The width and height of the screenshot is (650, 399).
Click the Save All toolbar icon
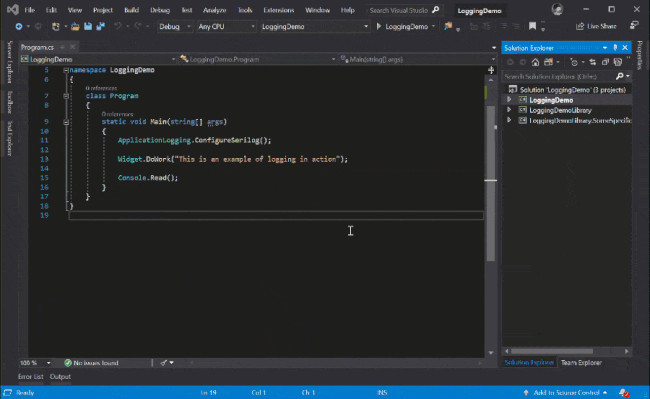[x=100, y=27]
